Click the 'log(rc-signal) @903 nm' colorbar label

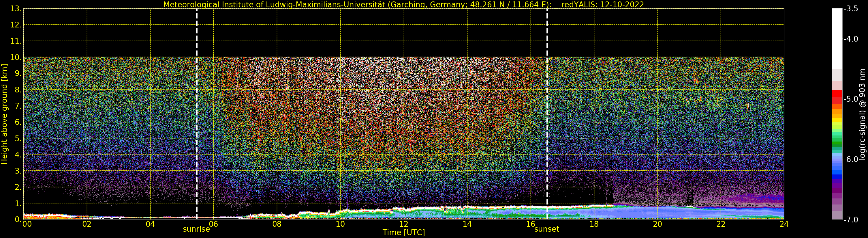(x=862, y=114)
